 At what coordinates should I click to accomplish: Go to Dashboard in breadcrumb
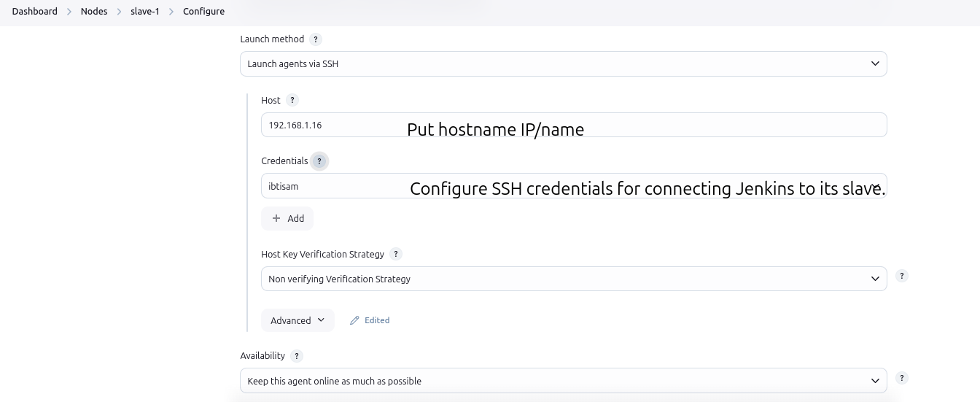(x=35, y=12)
